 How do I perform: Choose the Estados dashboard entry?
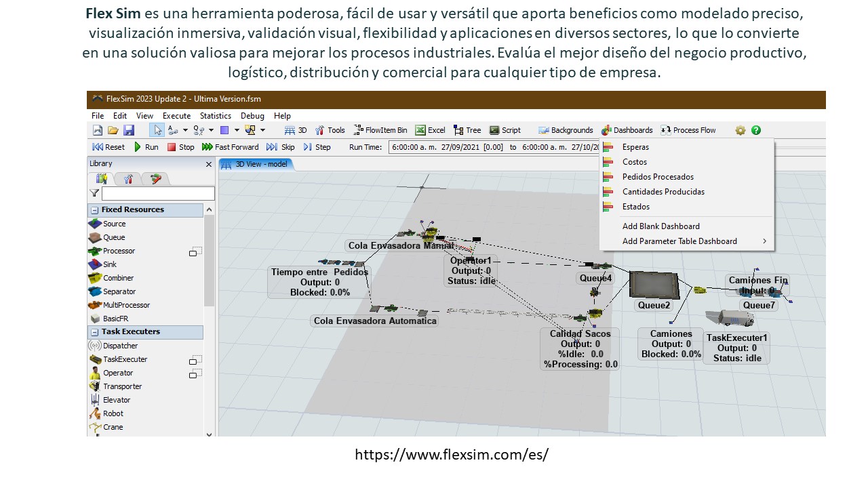(x=686, y=207)
